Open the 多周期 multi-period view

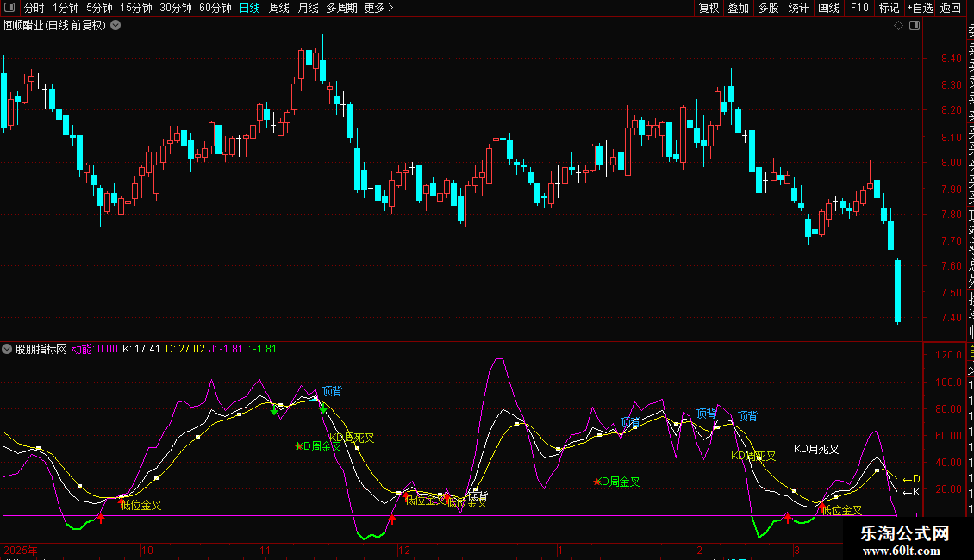341,8
